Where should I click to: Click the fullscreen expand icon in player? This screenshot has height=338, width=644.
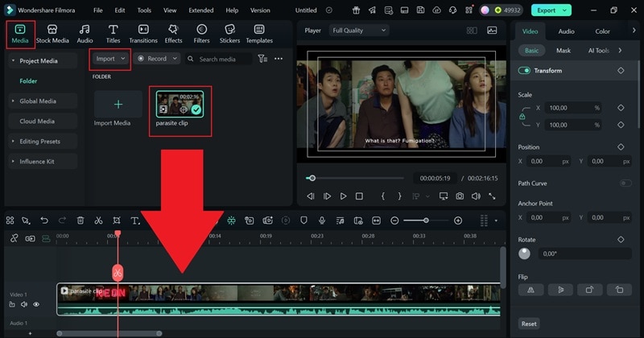pos(492,196)
